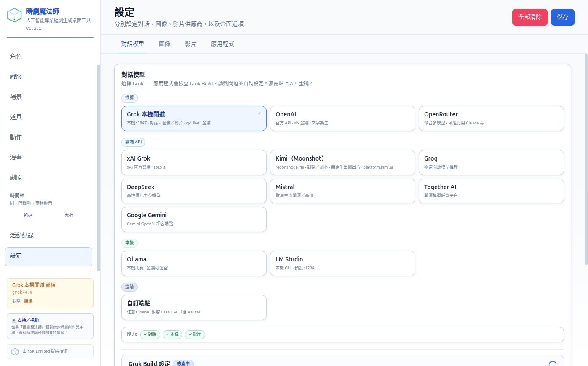This screenshot has height=366, width=588.
Task: Go to 場景 in the sidebar
Action: (48, 97)
